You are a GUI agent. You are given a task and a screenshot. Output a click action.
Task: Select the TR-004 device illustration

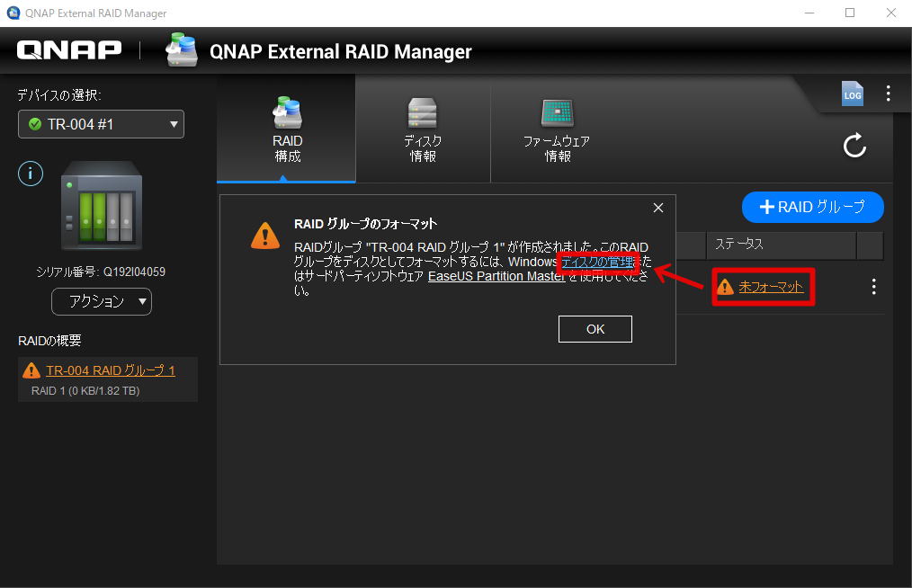point(102,205)
